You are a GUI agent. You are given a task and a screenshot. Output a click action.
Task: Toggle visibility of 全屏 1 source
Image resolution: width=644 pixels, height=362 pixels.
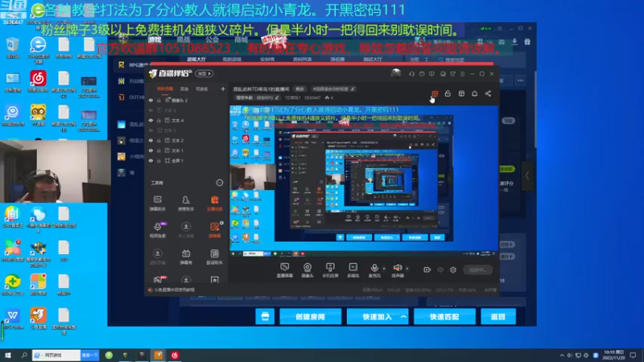(x=151, y=160)
